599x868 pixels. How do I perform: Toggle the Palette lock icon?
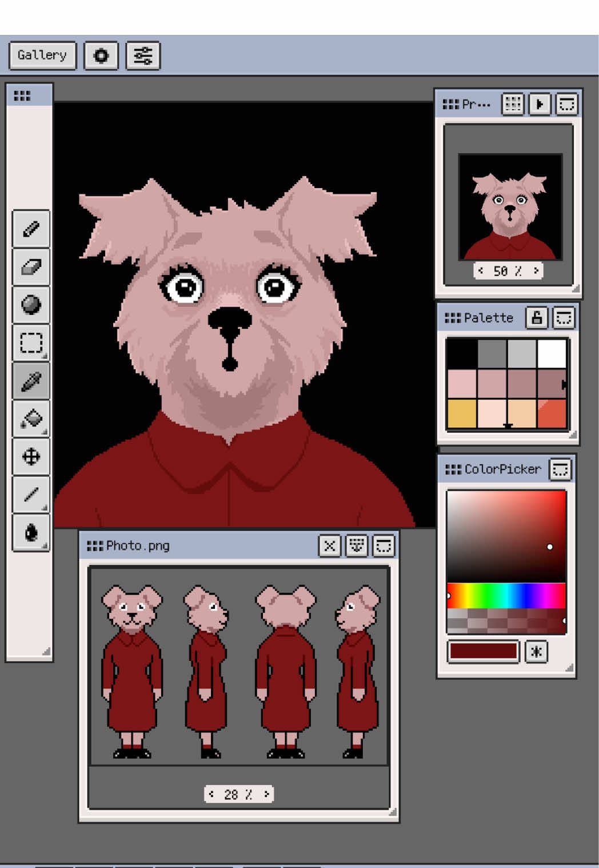click(x=537, y=318)
